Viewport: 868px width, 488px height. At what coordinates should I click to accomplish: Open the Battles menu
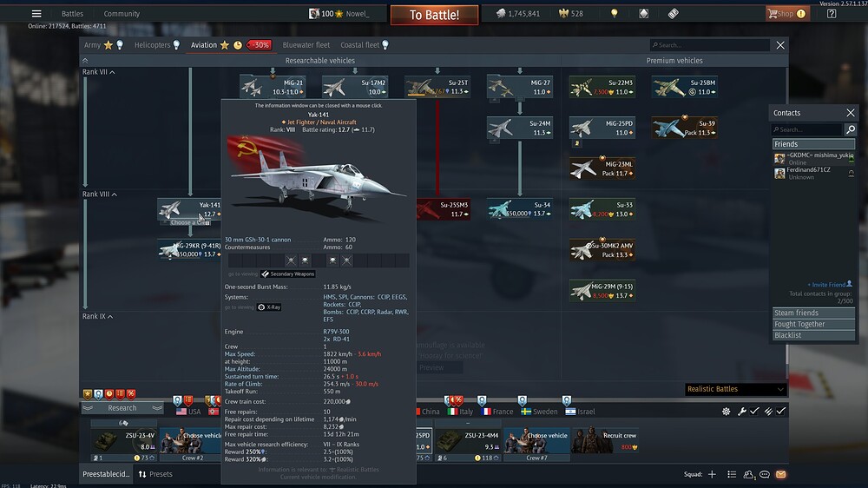pyautogui.click(x=72, y=14)
